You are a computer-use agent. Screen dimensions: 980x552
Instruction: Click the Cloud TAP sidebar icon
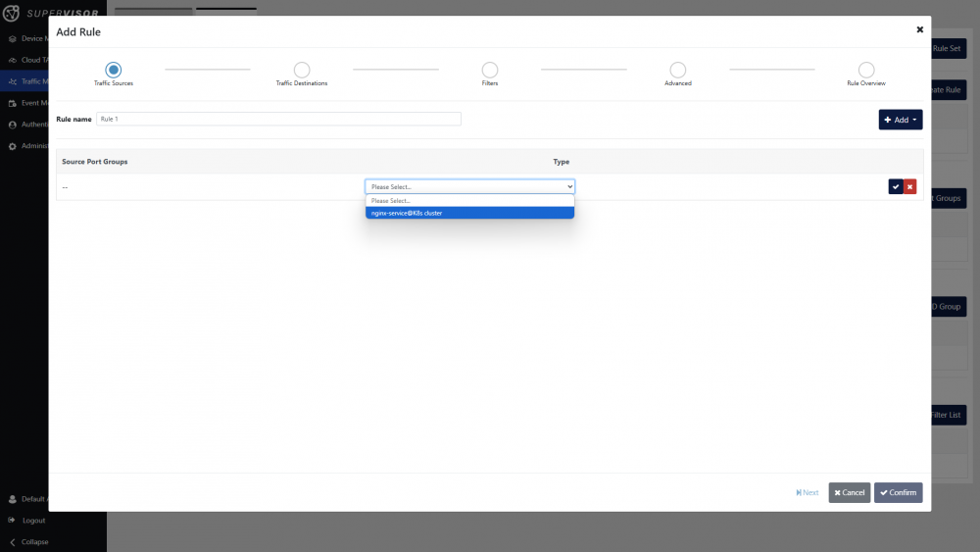click(13, 60)
